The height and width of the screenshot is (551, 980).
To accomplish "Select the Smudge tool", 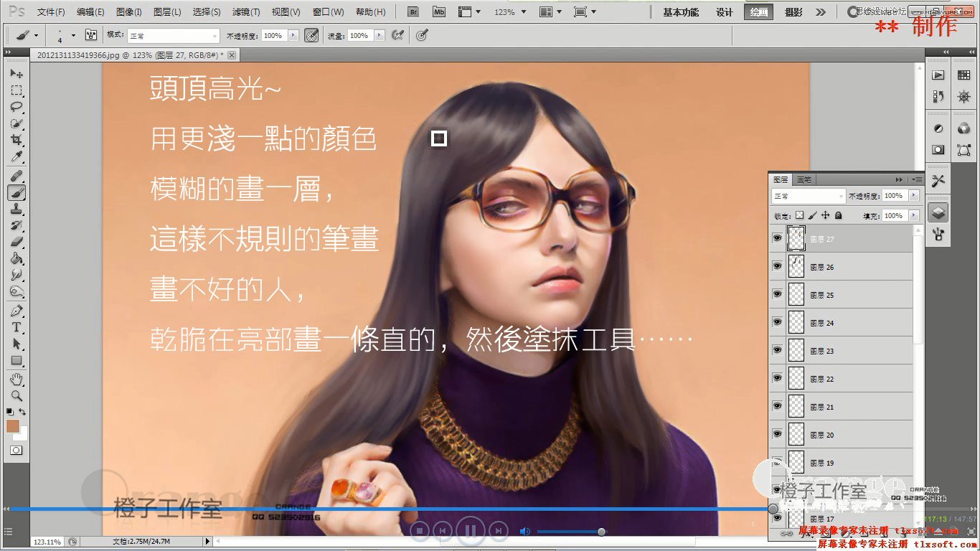I will [x=17, y=275].
